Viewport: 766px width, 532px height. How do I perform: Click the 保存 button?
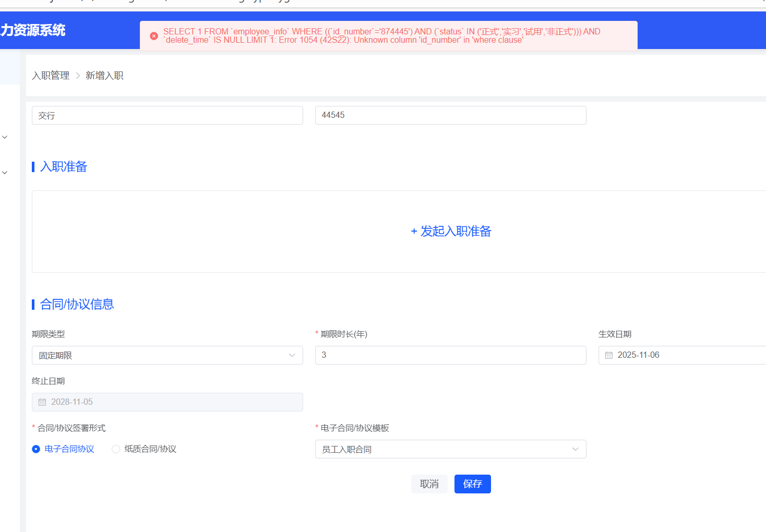click(473, 484)
